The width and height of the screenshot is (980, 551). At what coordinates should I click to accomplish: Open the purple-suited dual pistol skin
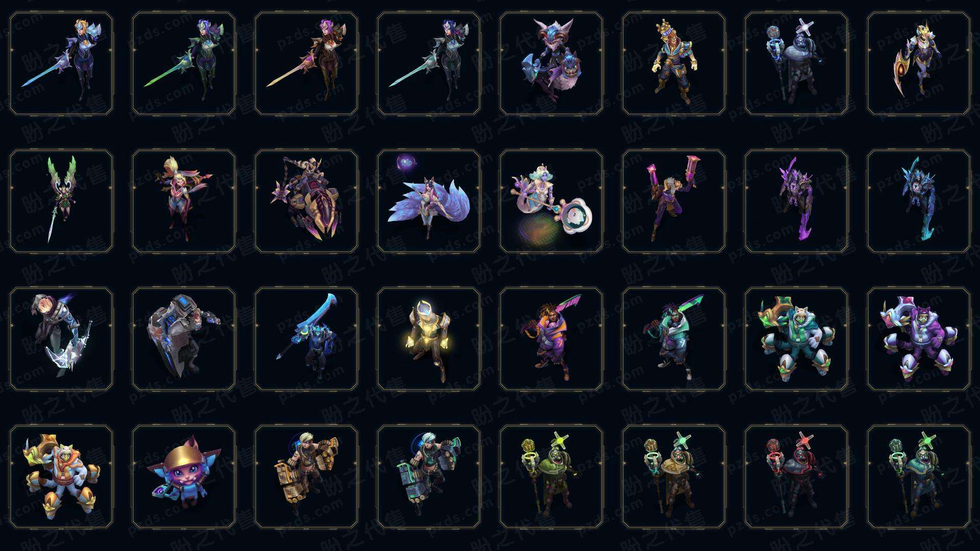point(674,201)
